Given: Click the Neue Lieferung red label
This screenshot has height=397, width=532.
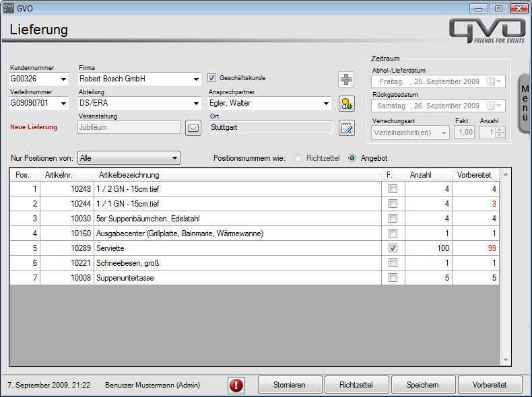Looking at the screenshot, I should [34, 127].
